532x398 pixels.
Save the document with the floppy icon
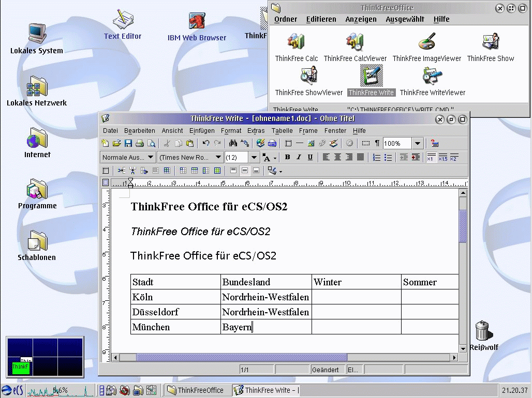pyautogui.click(x=128, y=143)
